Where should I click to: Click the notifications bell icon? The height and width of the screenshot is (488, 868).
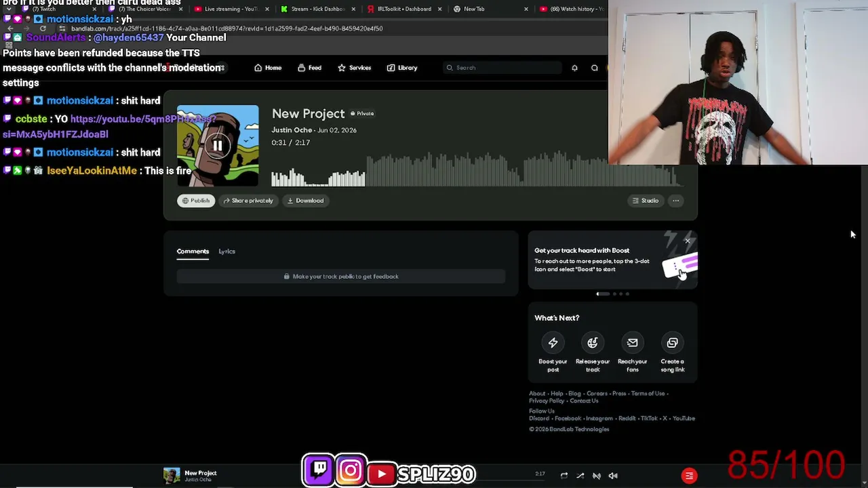click(x=574, y=68)
